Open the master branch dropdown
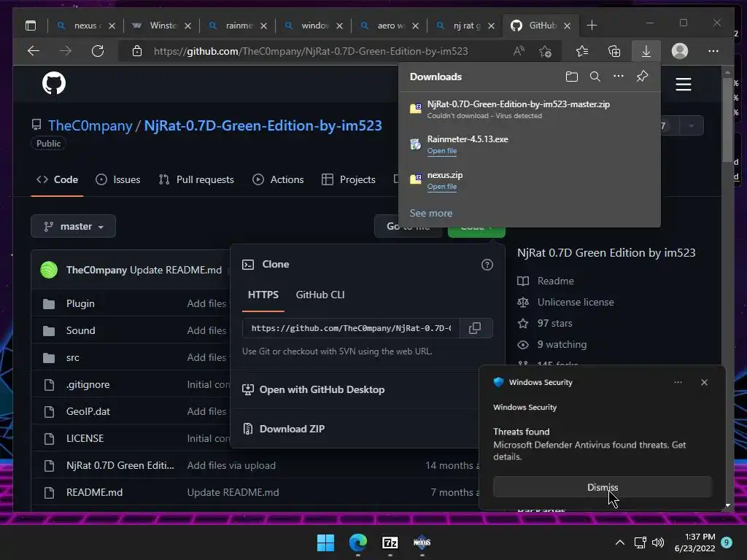 tap(74, 226)
